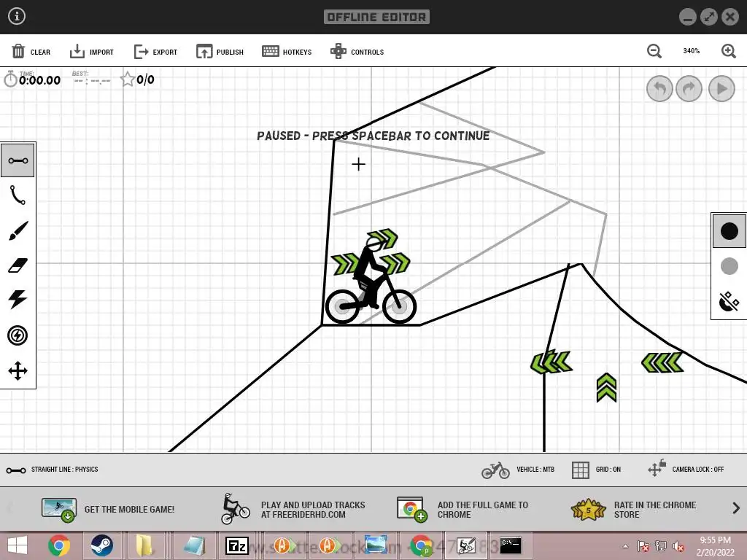Click the muted volume tray icon
Screen dimensions: 747x560
(x=678, y=546)
